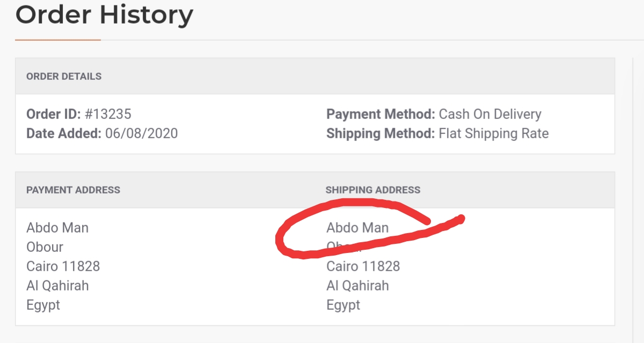Click Abdo Man under Shipping Address

point(357,228)
